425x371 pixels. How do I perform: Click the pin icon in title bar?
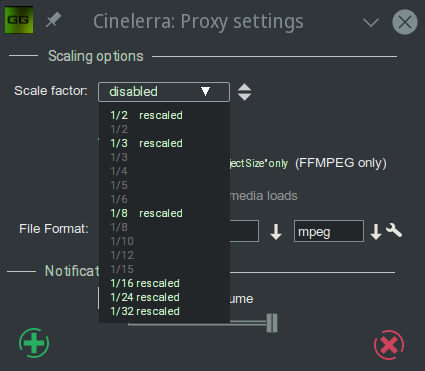pos(53,20)
